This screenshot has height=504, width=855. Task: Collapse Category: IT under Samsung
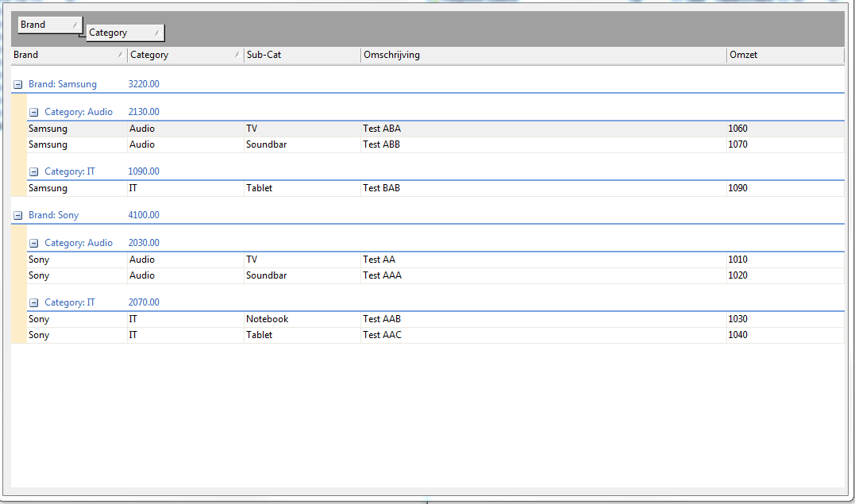tap(34, 171)
